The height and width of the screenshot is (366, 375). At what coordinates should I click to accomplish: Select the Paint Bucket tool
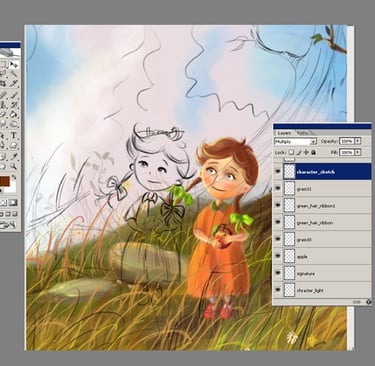click(14, 114)
